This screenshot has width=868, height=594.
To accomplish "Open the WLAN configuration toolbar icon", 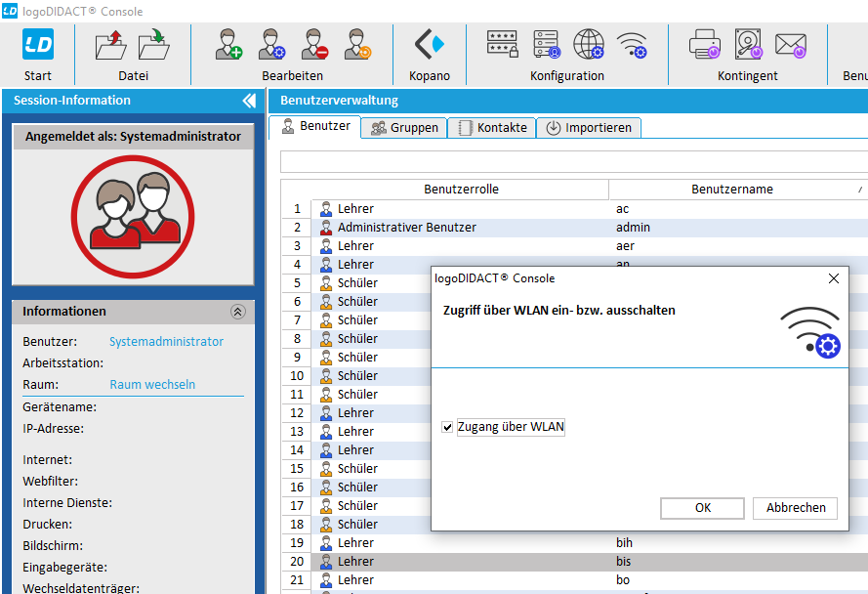I will (x=632, y=46).
